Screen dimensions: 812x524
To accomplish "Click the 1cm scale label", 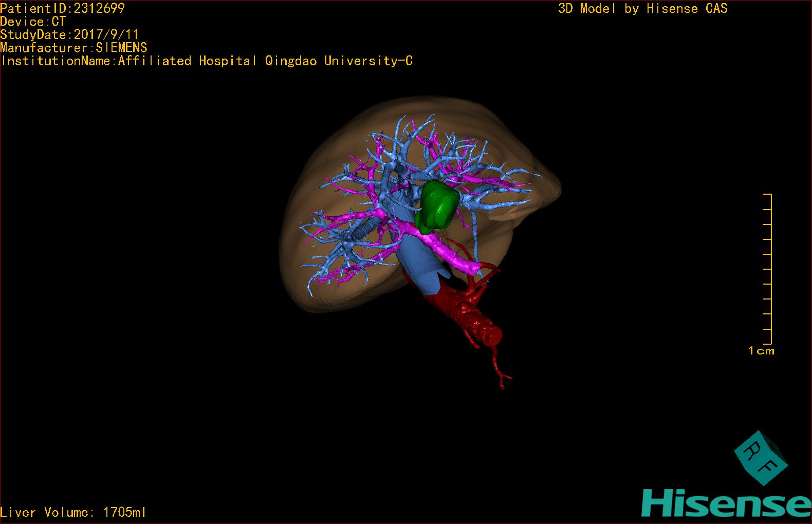I will tap(761, 351).
